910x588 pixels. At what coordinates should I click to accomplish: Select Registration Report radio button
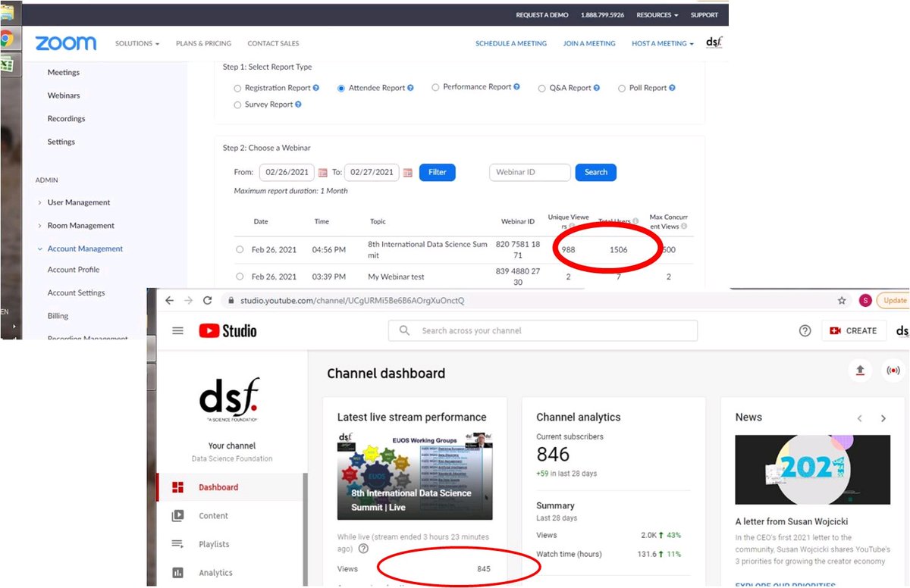tap(237, 88)
